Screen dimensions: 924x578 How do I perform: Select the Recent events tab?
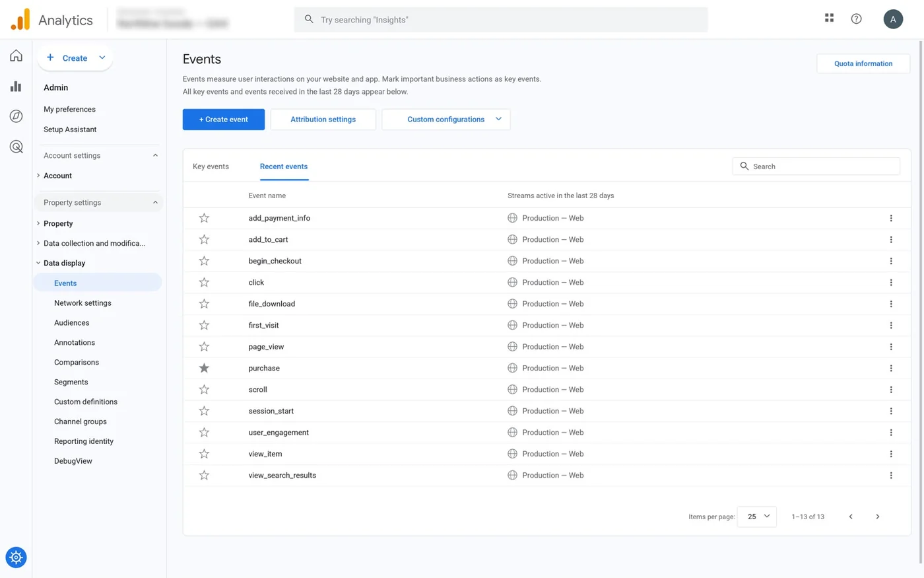coord(284,166)
